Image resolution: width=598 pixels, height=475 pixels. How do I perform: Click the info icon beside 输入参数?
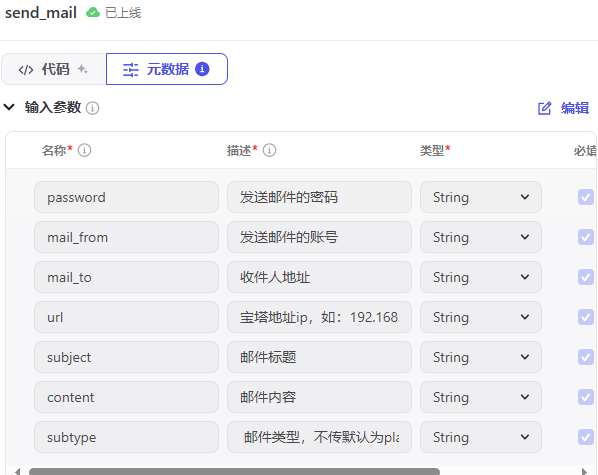pyautogui.click(x=93, y=108)
